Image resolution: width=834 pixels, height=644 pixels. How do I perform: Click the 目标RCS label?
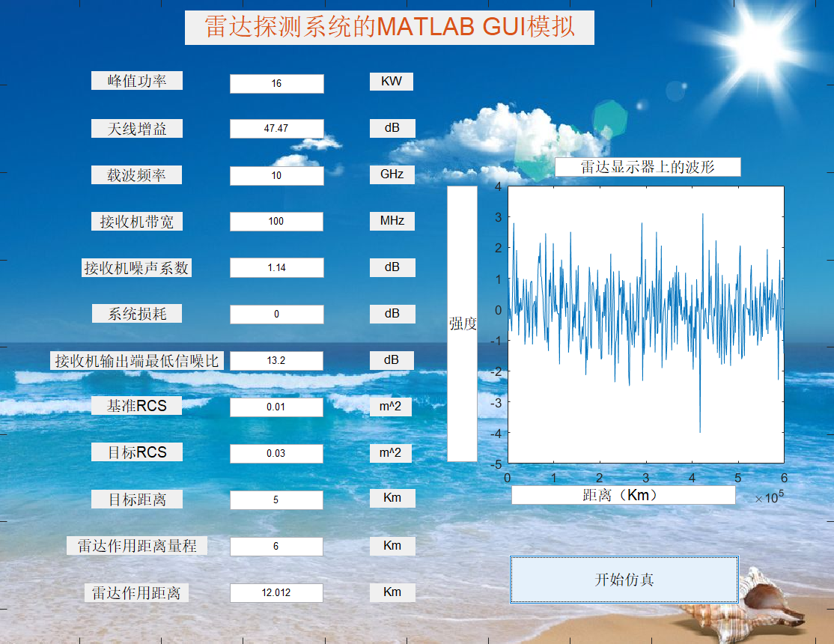137,452
